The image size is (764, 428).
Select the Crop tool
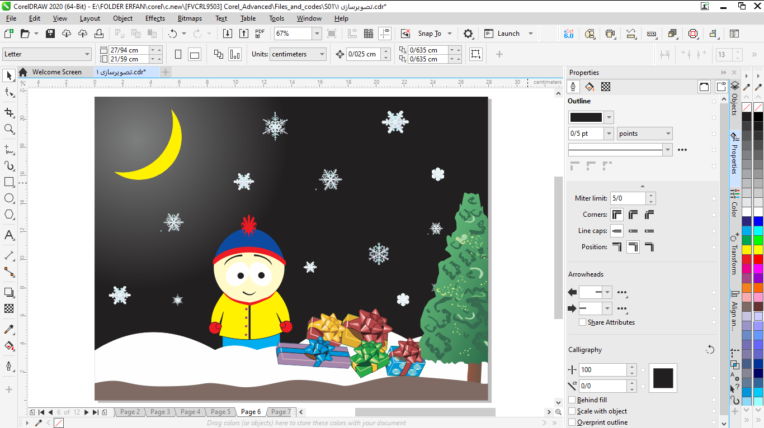click(9, 113)
